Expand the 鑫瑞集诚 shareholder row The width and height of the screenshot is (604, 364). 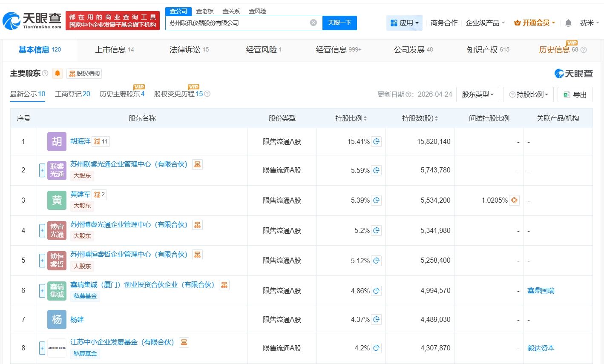tap(42, 291)
